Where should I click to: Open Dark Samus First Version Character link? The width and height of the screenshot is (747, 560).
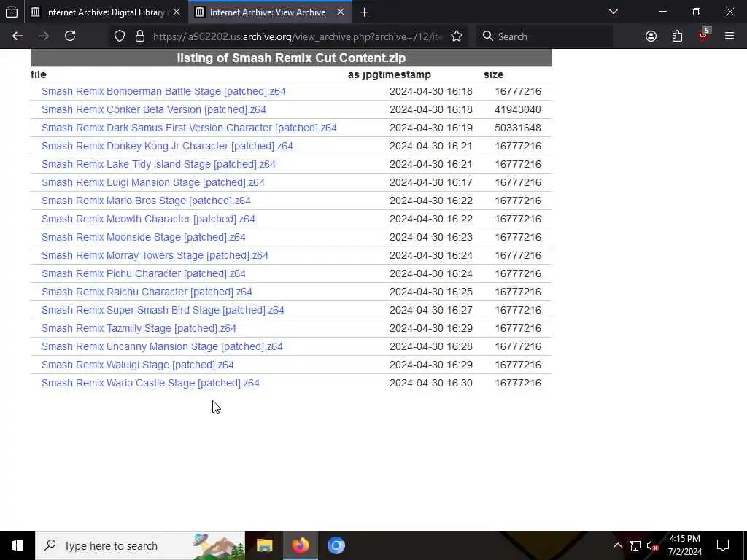[189, 128]
